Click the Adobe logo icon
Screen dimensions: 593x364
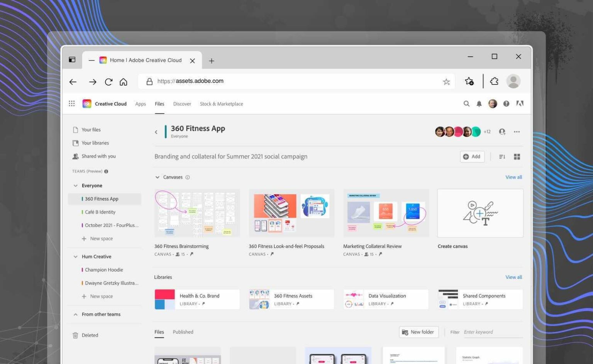520,103
